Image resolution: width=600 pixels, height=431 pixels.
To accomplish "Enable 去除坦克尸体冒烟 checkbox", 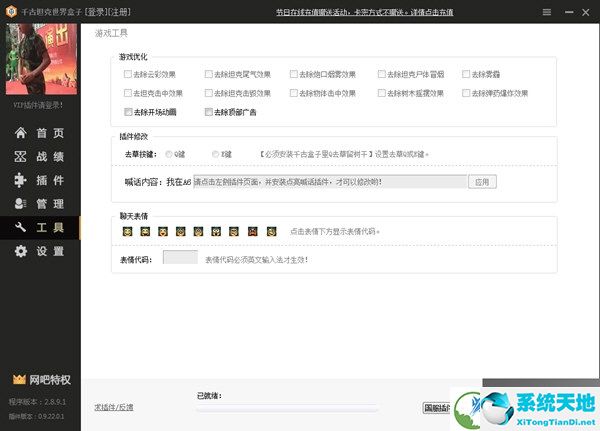I will coord(382,74).
